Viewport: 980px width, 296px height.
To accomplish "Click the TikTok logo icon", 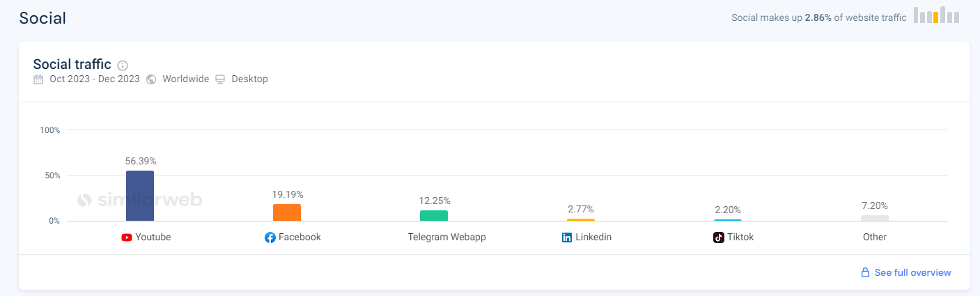I will click(719, 237).
